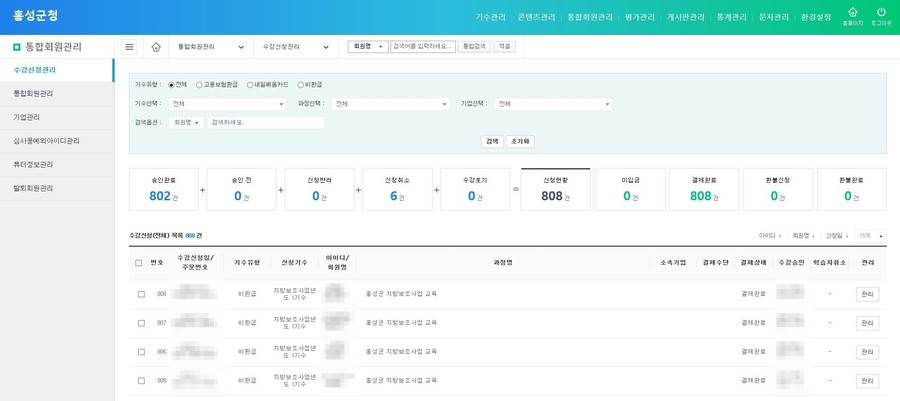Screen dimensions: 900x401
Task: Click the 엑셀 export button
Action: [x=504, y=46]
